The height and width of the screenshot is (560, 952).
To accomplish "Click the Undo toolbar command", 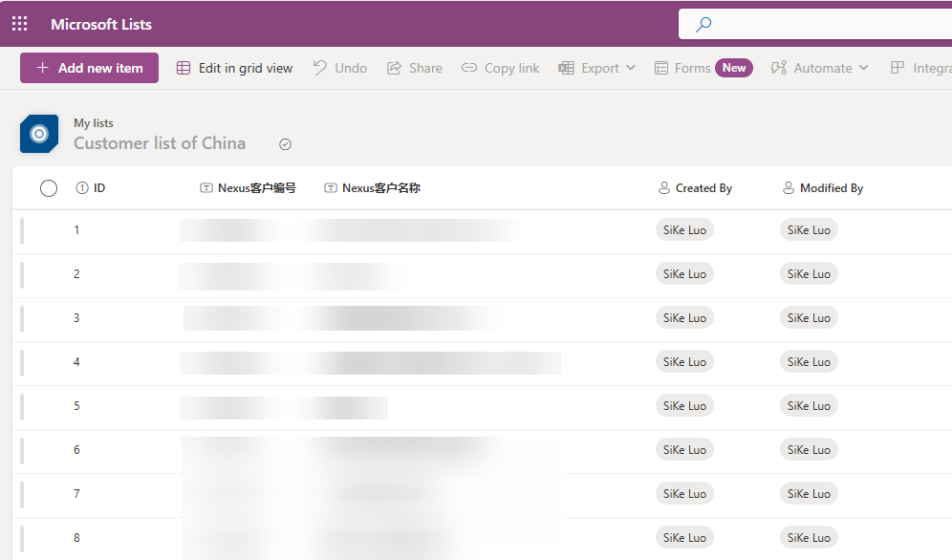I will 340,68.
